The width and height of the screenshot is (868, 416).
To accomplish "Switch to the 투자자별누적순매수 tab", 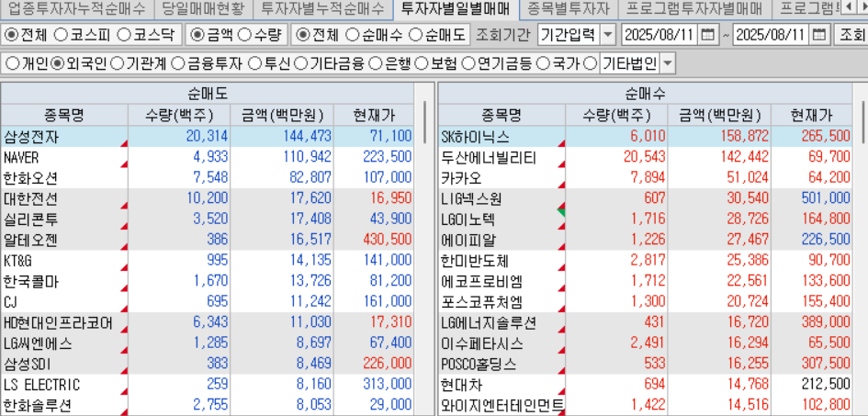I will pos(322,8).
